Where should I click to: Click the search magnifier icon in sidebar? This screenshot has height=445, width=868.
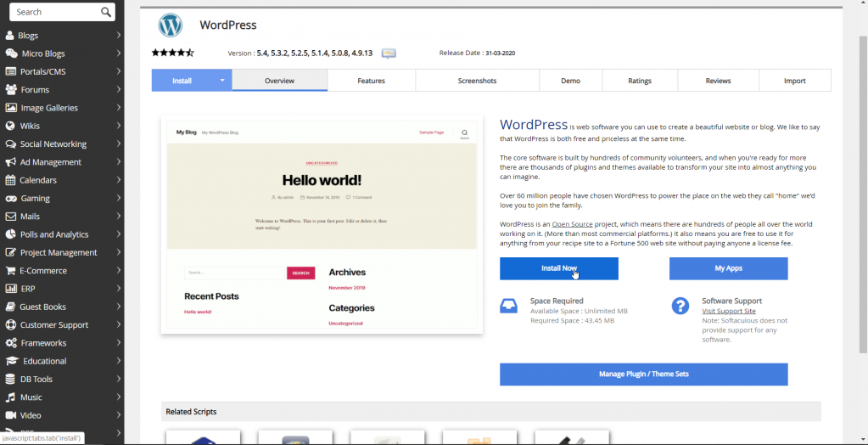(106, 12)
